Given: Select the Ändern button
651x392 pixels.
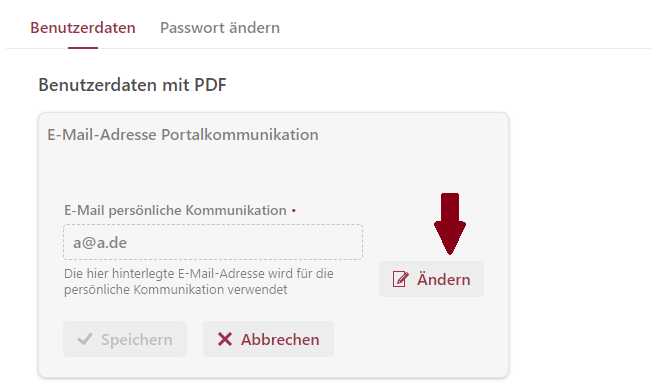Looking at the screenshot, I should click(x=431, y=279).
